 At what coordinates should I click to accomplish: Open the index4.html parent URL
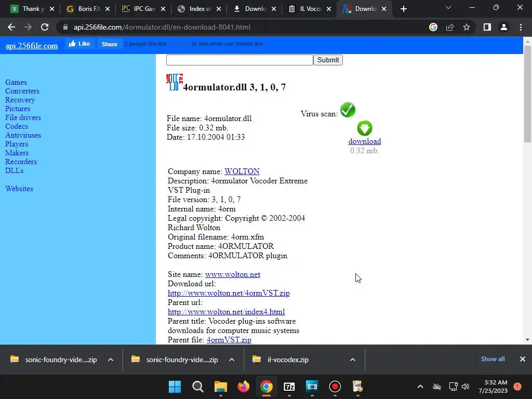(x=227, y=312)
